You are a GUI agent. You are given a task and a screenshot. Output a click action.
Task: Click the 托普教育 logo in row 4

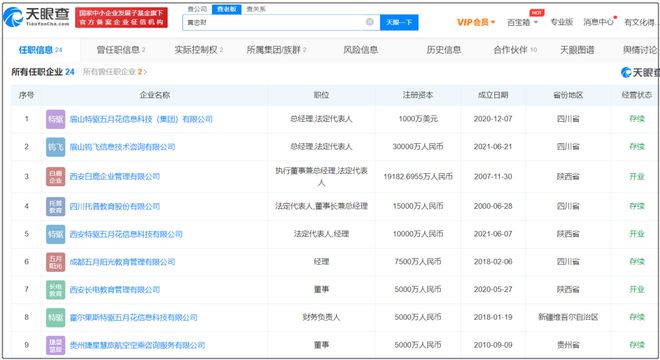pyautogui.click(x=56, y=206)
